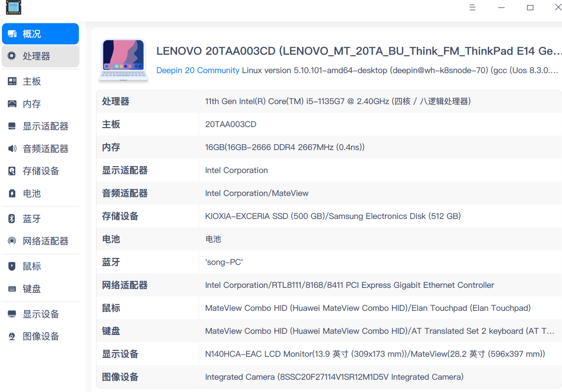
Task: Select the 电池 battery icon in sidebar
Action: (x=12, y=193)
